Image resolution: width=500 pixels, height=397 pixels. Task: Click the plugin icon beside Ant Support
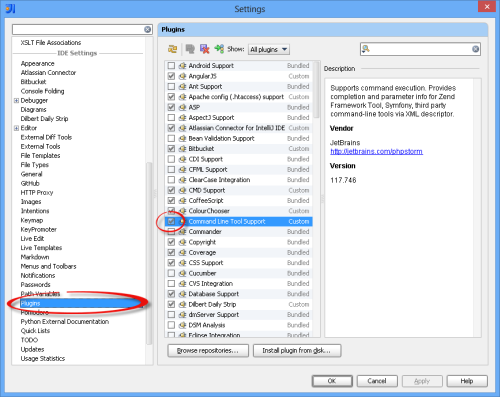click(182, 86)
